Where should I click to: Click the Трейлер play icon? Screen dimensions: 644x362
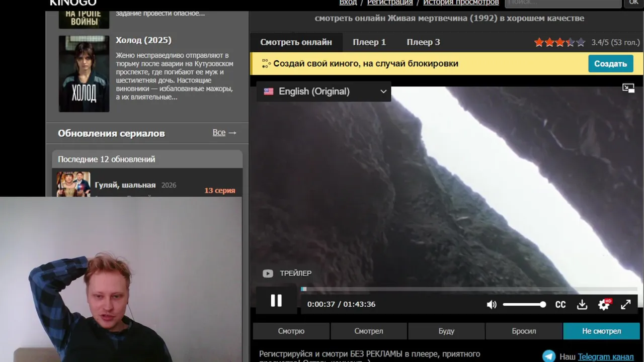coord(268,274)
